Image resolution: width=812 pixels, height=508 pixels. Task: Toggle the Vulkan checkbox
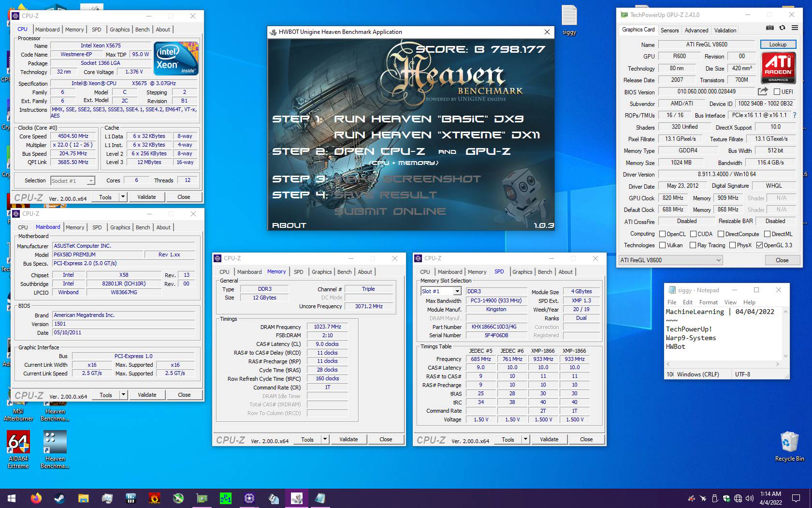click(663, 245)
